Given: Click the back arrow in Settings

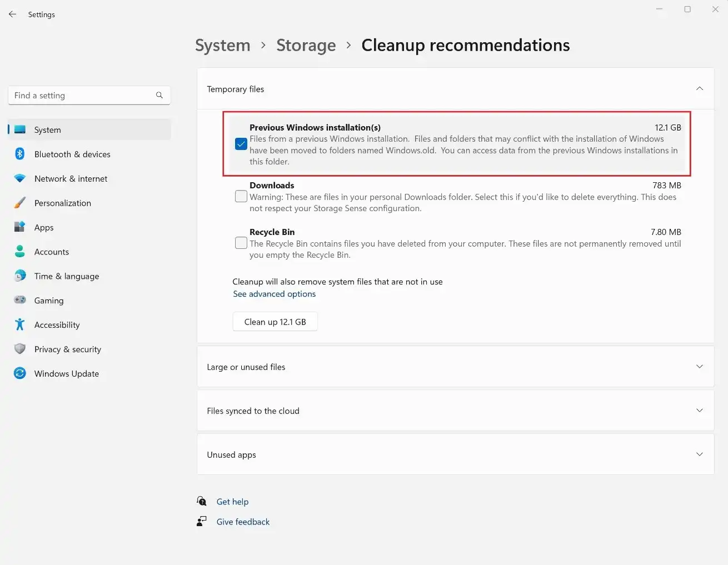Looking at the screenshot, I should coord(12,14).
